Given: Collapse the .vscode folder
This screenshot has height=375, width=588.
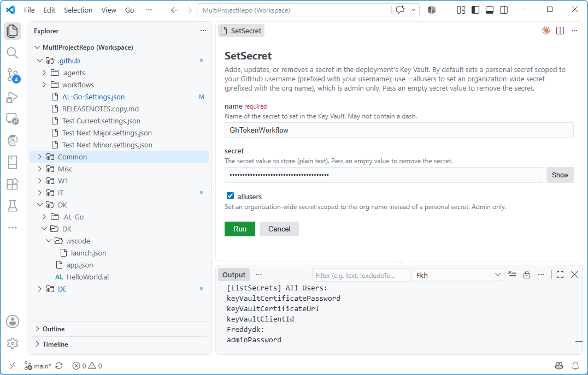Looking at the screenshot, I should (x=49, y=241).
